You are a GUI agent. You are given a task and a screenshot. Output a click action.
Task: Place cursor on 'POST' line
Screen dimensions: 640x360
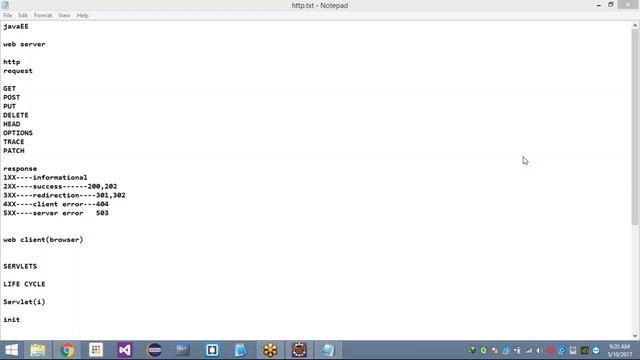pos(11,98)
